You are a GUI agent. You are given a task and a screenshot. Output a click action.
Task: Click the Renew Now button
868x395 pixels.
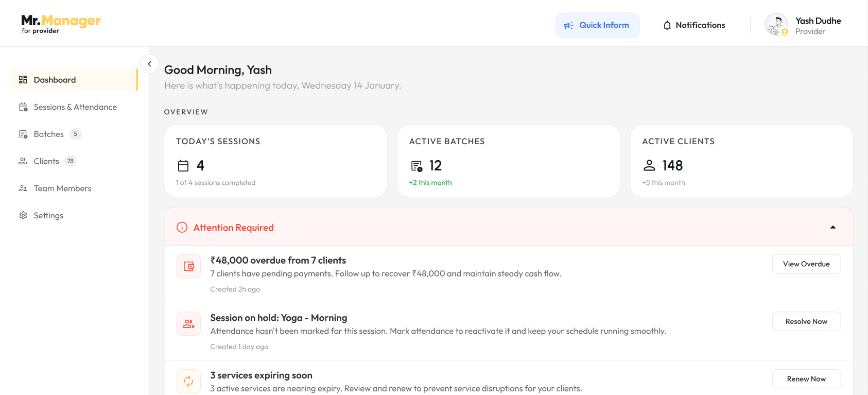[x=806, y=379]
